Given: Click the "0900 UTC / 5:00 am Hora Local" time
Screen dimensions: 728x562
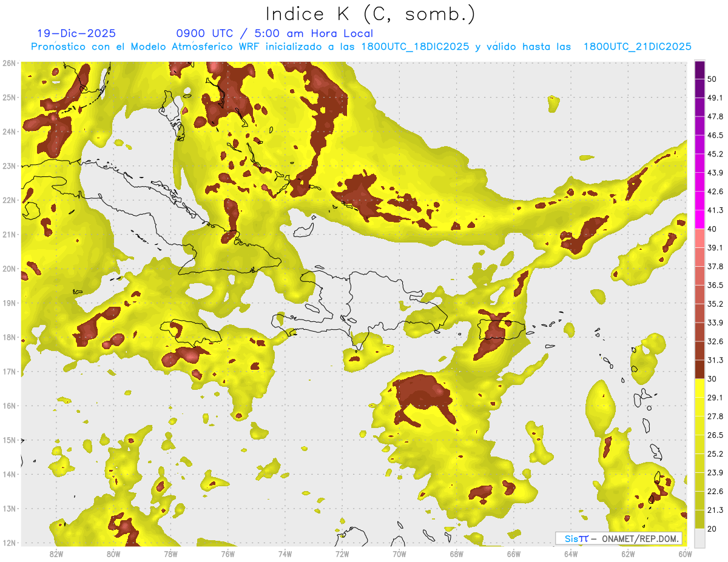Looking at the screenshot, I should tap(275, 33).
